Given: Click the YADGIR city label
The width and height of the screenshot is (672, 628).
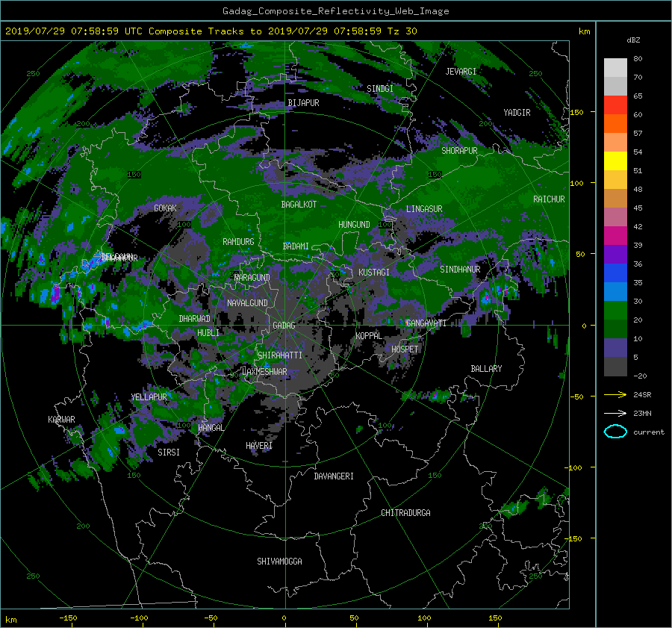Looking at the screenshot, I should [x=517, y=113].
